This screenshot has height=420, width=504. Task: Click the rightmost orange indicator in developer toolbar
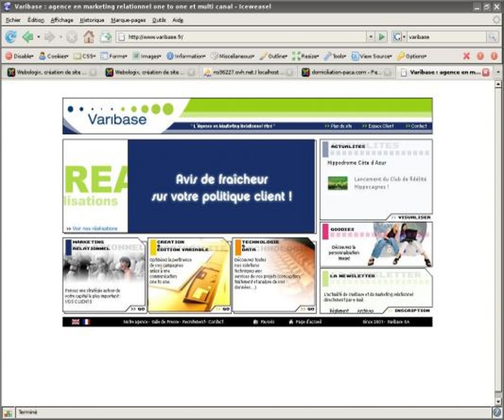tap(493, 56)
